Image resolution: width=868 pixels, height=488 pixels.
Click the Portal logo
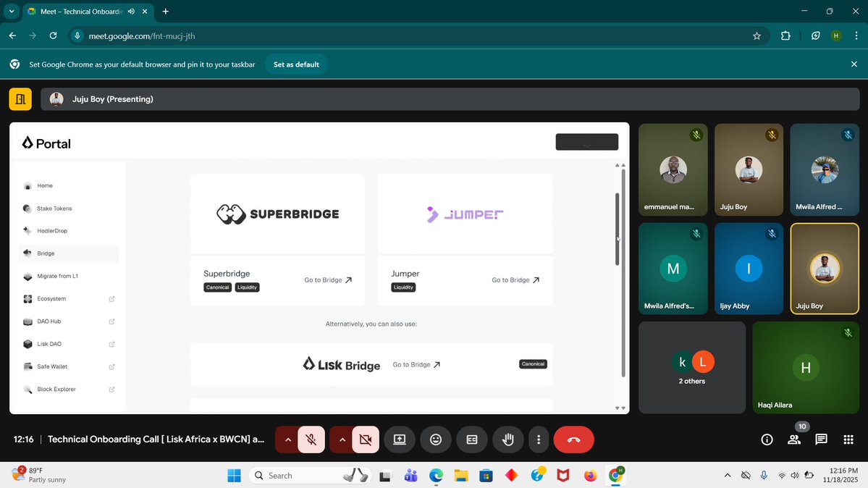point(46,143)
